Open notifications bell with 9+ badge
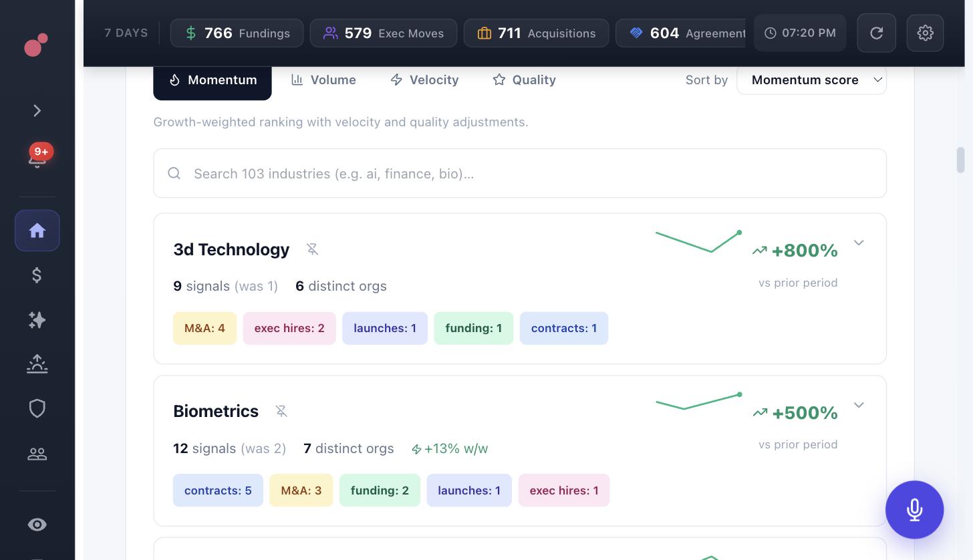 coord(37,158)
